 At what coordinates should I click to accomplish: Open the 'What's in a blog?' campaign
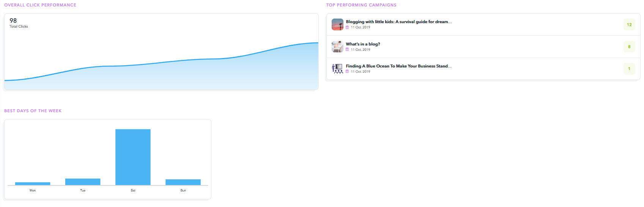pyautogui.click(x=363, y=44)
